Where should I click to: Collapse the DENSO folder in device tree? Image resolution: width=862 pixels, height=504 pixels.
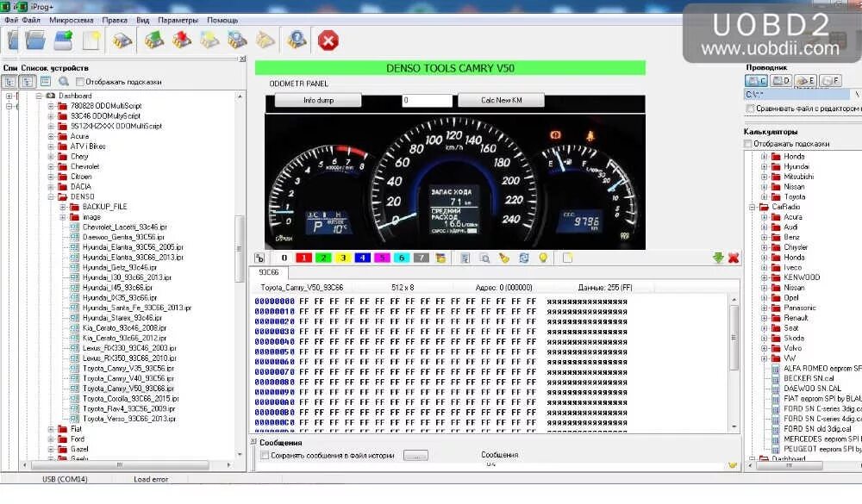point(51,196)
